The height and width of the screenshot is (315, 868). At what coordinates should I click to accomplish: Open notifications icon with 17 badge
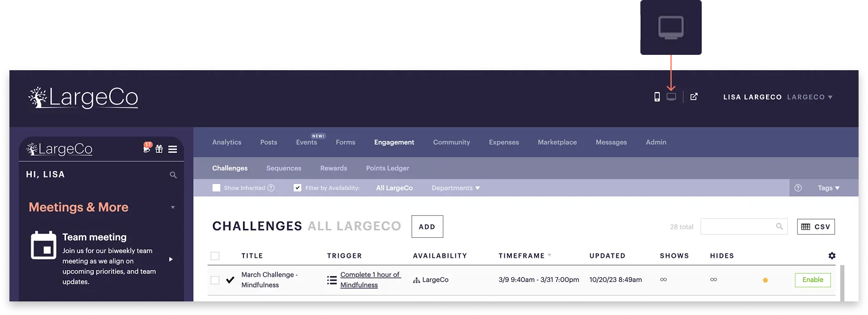147,148
